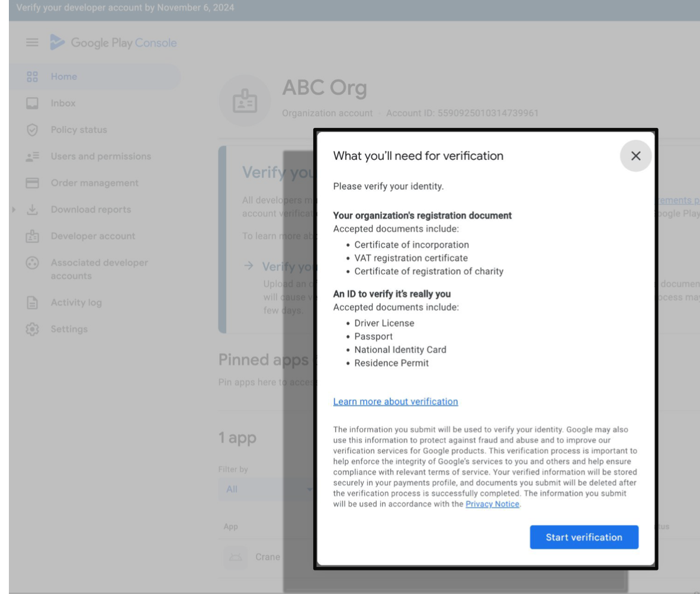Image resolution: width=700 pixels, height=596 pixels.
Task: Click Residence Permit list item
Action: tap(391, 363)
